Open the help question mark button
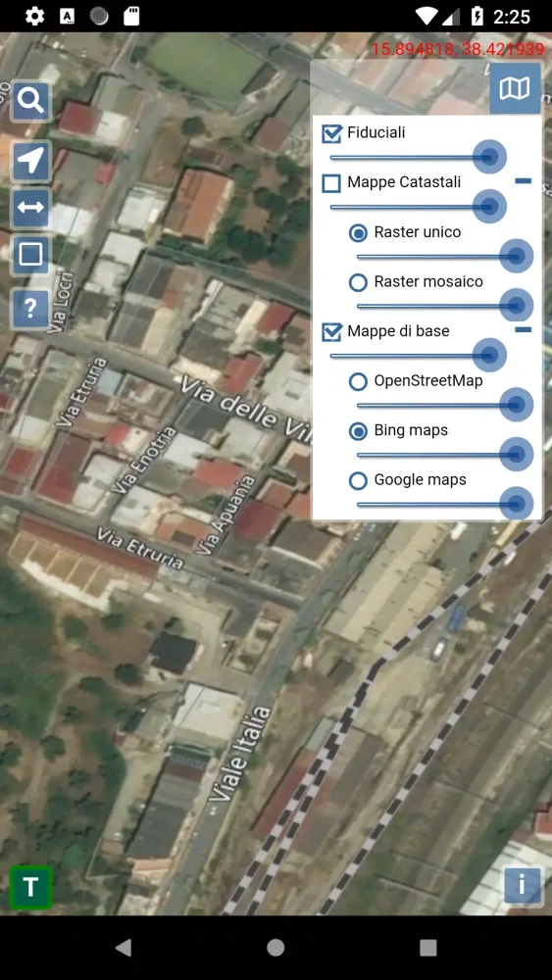 tap(30, 308)
